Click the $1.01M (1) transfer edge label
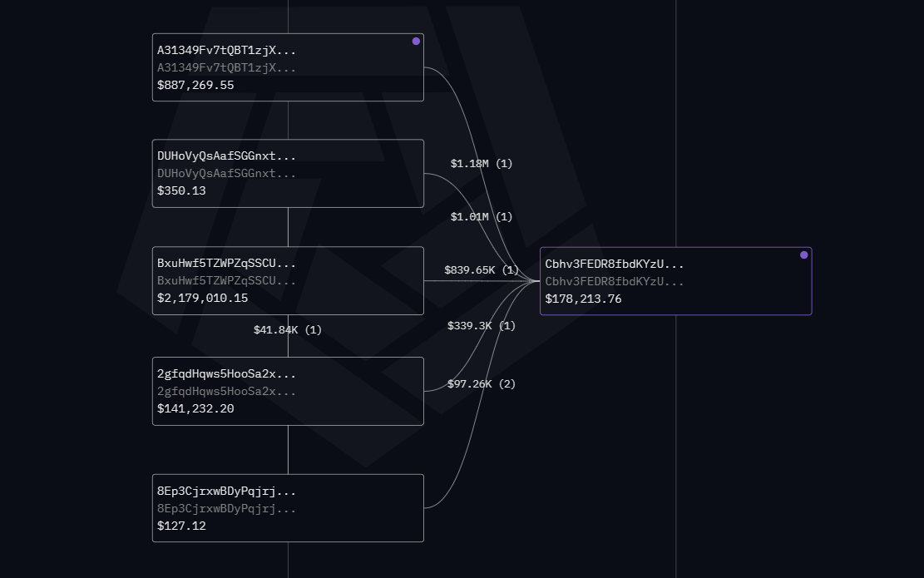Viewport: 924px width, 578px height. coord(482,216)
